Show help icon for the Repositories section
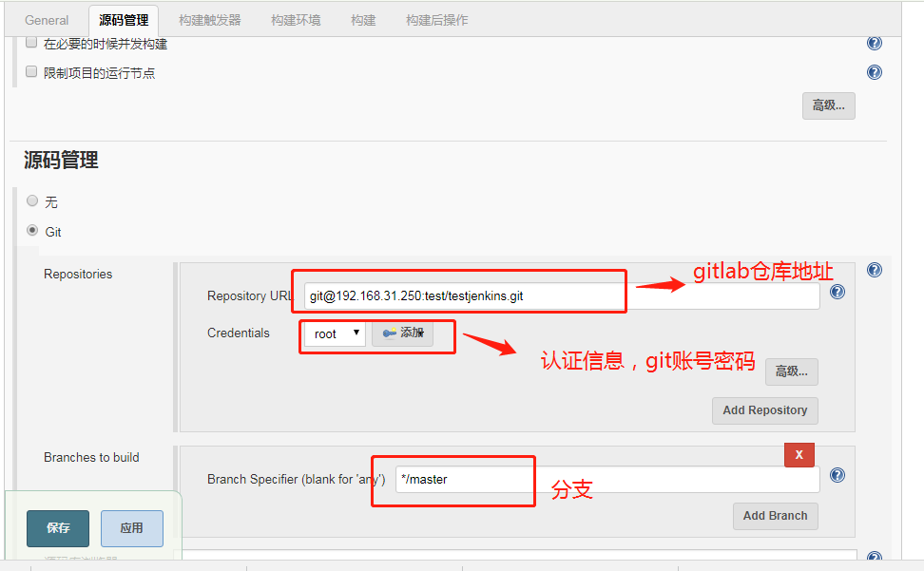Image resolution: width=924 pixels, height=571 pixels. pyautogui.click(x=875, y=270)
